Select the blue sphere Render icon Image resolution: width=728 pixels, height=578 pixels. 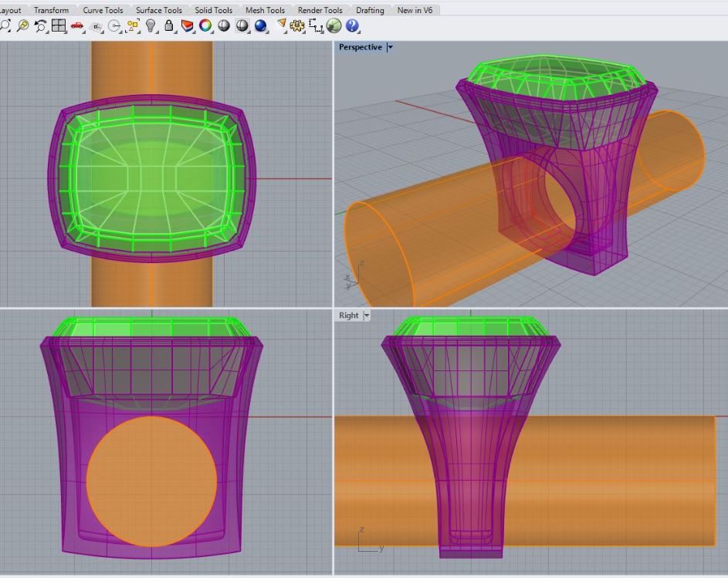[260, 25]
